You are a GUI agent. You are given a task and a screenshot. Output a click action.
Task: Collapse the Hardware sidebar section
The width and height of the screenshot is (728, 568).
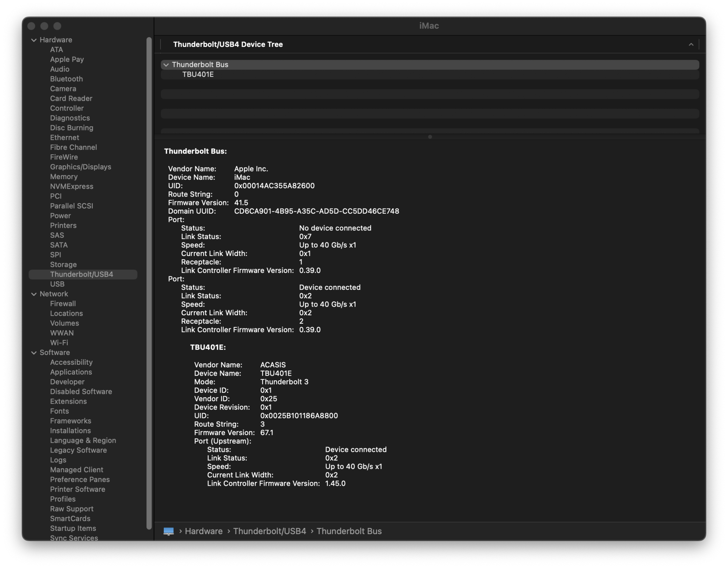(x=34, y=40)
